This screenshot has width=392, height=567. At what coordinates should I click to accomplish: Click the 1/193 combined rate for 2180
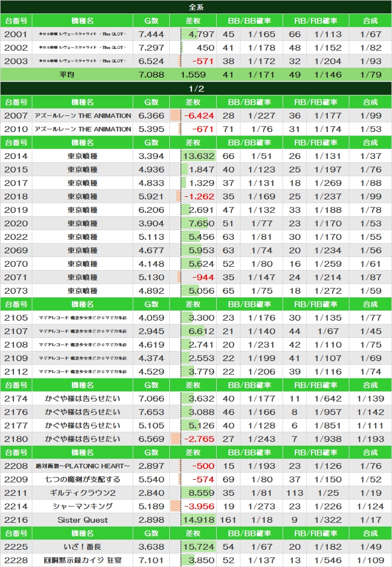click(370, 439)
